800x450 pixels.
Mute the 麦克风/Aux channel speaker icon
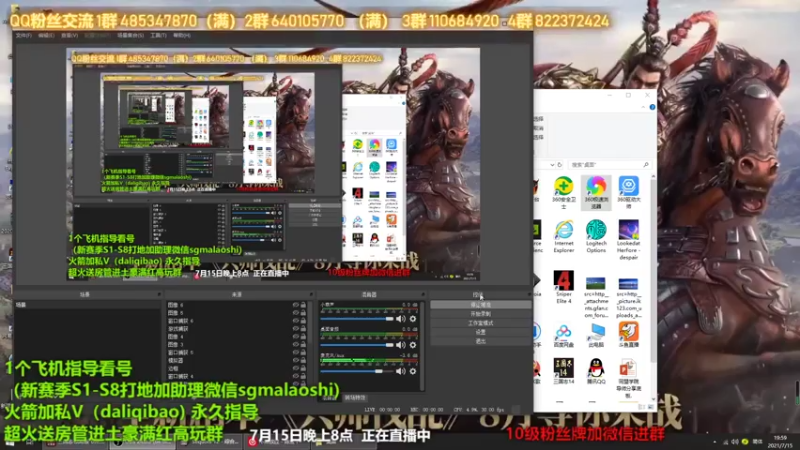coord(401,371)
